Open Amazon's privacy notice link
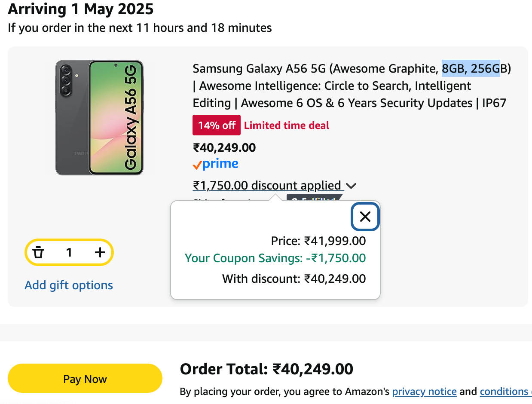Viewport: 532px width, 404px height. point(424,392)
